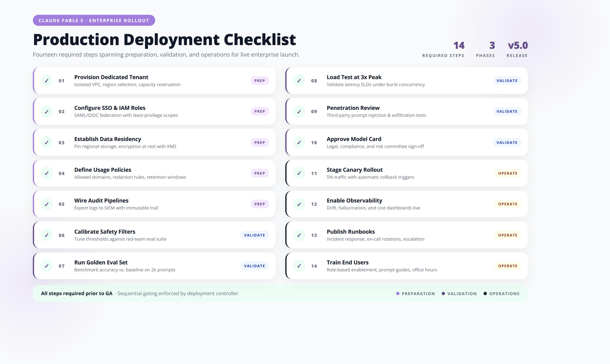Select the Validation legend label
Screen dimensions: 610x364
(x=462, y=294)
